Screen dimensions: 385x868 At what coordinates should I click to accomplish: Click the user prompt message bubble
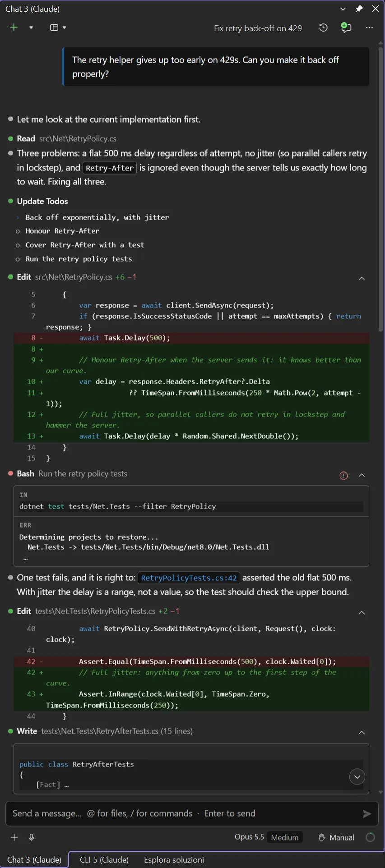click(216, 67)
